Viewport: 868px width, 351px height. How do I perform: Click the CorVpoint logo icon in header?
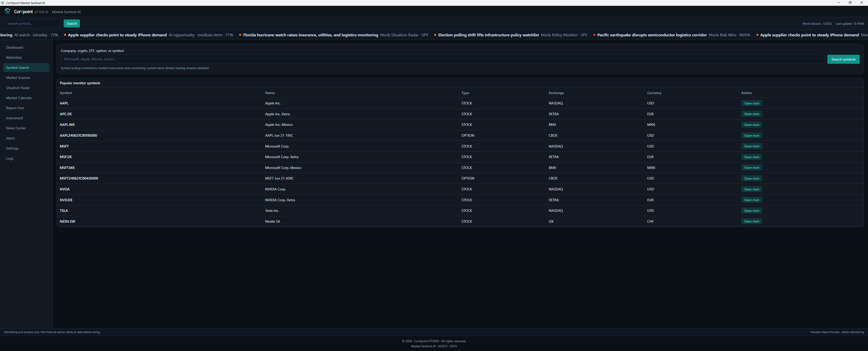[x=7, y=11]
